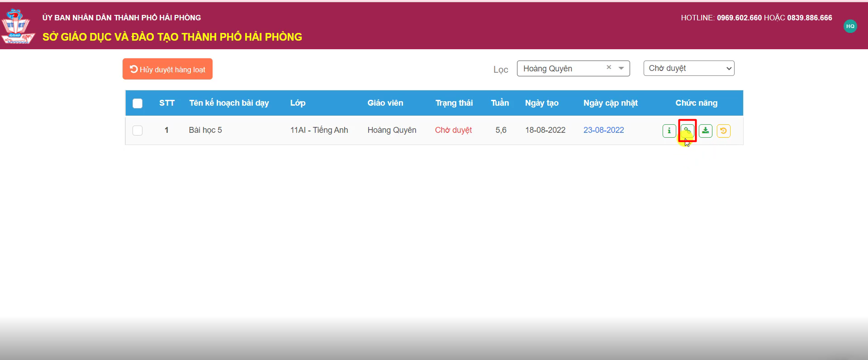The height and width of the screenshot is (360, 868).
Task: Click the STT column header
Action: [x=166, y=103]
